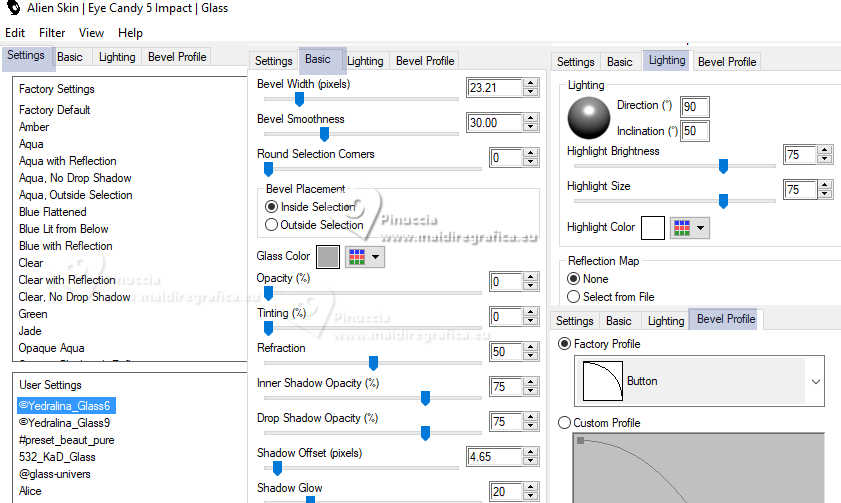The height and width of the screenshot is (503, 841).
Task: Select the Inside Selection radio button
Action: click(271, 206)
